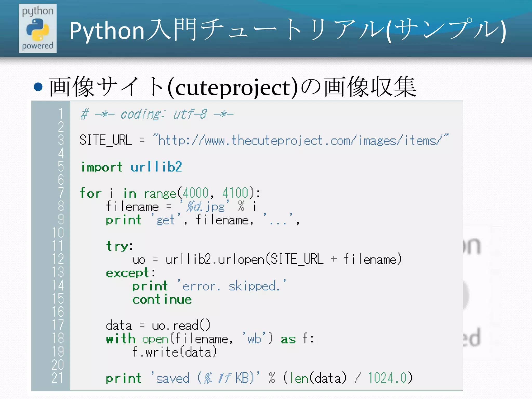
Task: Click the coding utf-8 comment line
Action: (x=157, y=114)
